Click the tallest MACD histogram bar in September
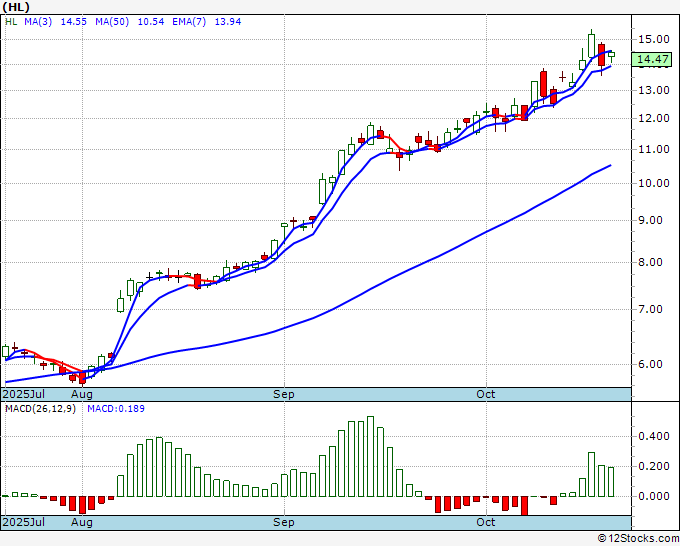Image resolution: width=680 pixels, height=546 pixels. pyautogui.click(x=370, y=456)
